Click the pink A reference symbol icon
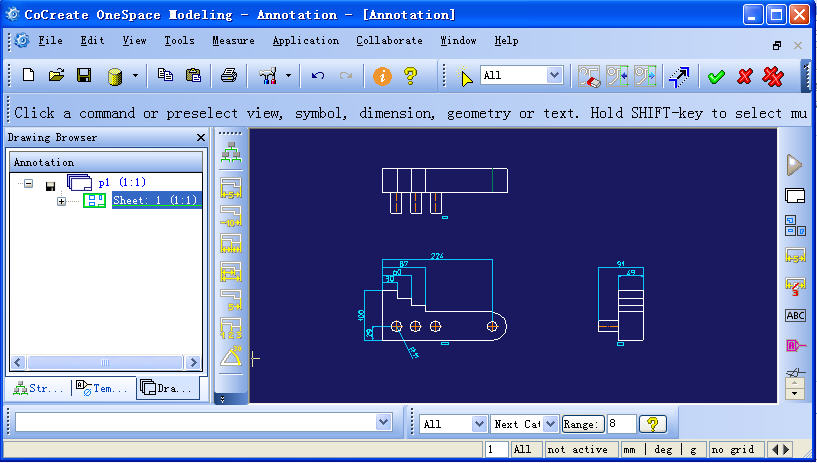The image size is (817, 463). 795,345
